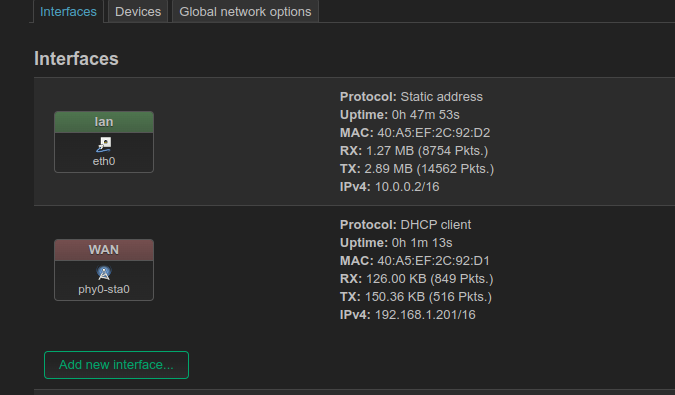Viewport: 675px width, 395px height.
Task: Select the Interfaces tab
Action: pyautogui.click(x=68, y=12)
